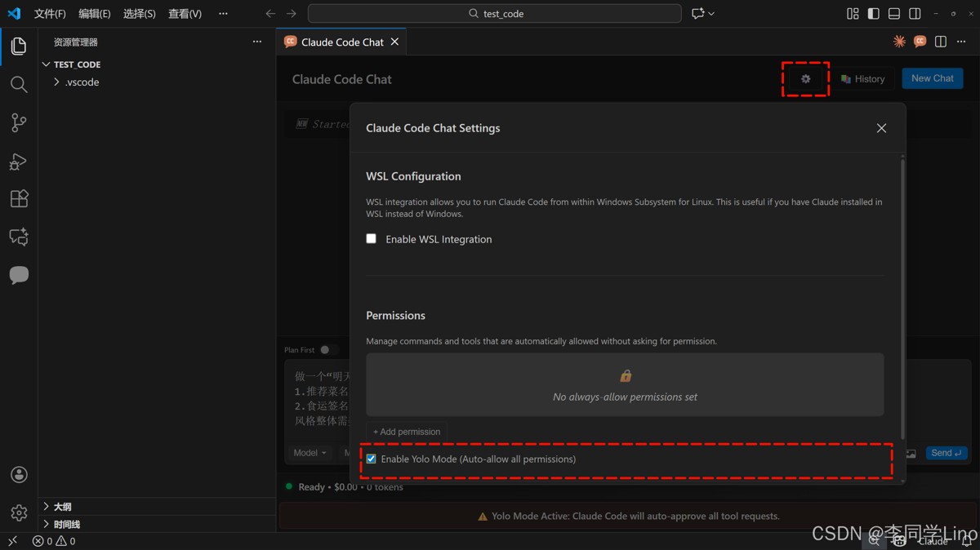Open Explorer views and more actions ellipsis
The width and height of the screenshot is (980, 550).
(x=257, y=42)
